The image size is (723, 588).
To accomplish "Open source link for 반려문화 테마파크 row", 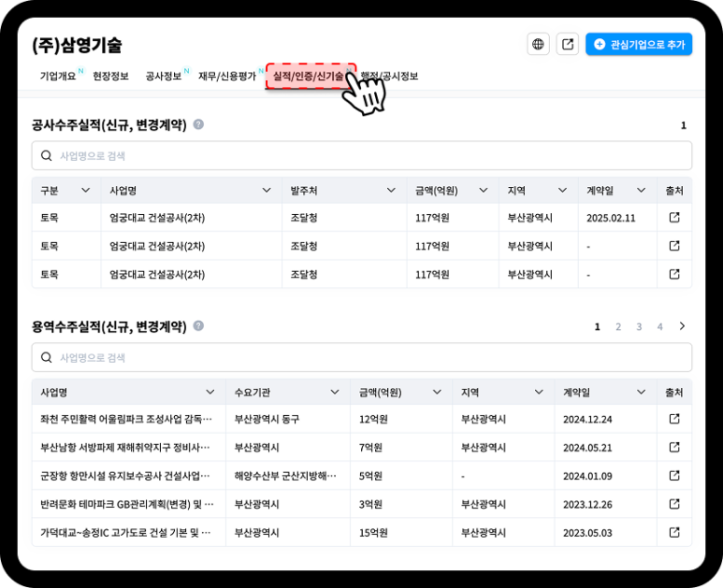I will coord(674,504).
